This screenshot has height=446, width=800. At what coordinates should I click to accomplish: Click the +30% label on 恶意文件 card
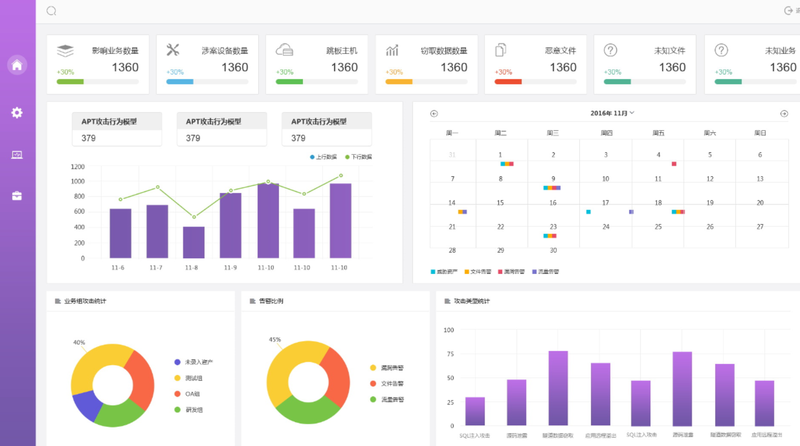click(x=503, y=72)
